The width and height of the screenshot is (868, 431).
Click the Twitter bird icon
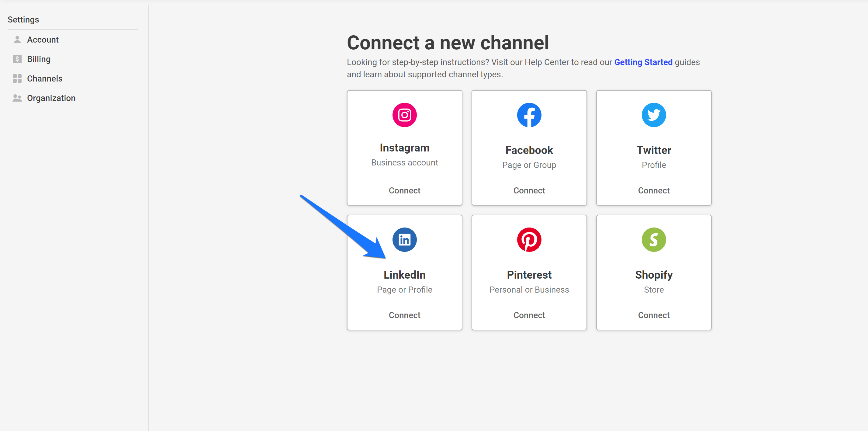point(654,115)
